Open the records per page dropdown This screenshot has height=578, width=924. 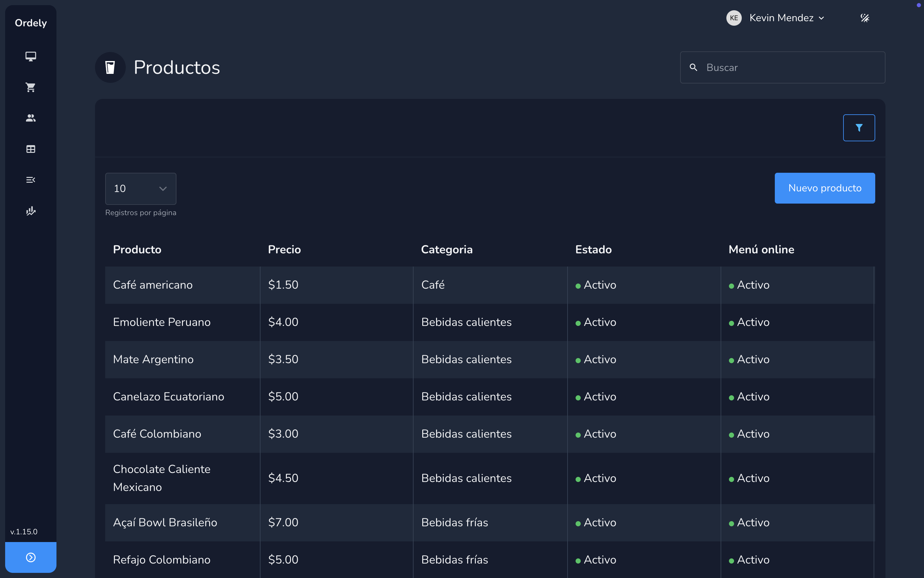[x=141, y=188]
